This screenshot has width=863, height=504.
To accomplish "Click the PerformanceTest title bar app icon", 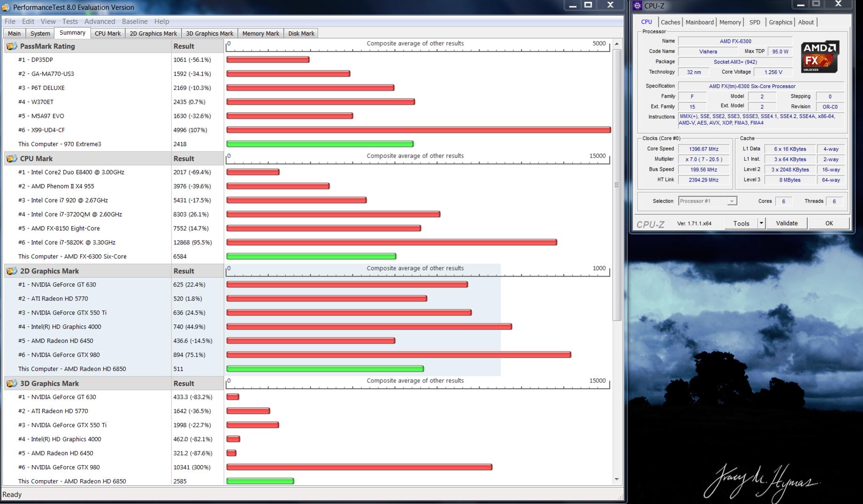I will [6, 7].
